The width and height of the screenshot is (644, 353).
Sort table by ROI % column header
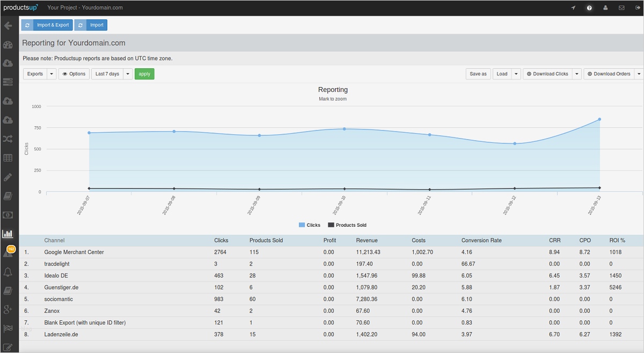pyautogui.click(x=617, y=240)
